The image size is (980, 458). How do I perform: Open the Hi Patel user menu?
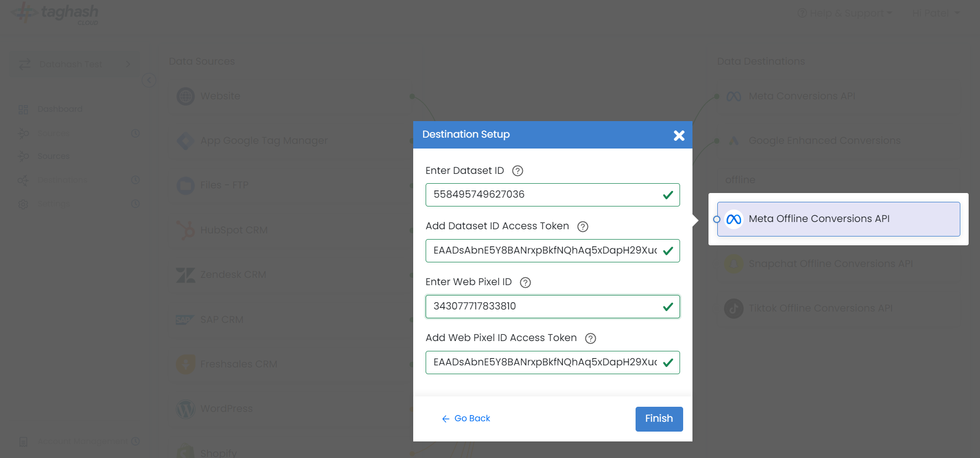936,13
